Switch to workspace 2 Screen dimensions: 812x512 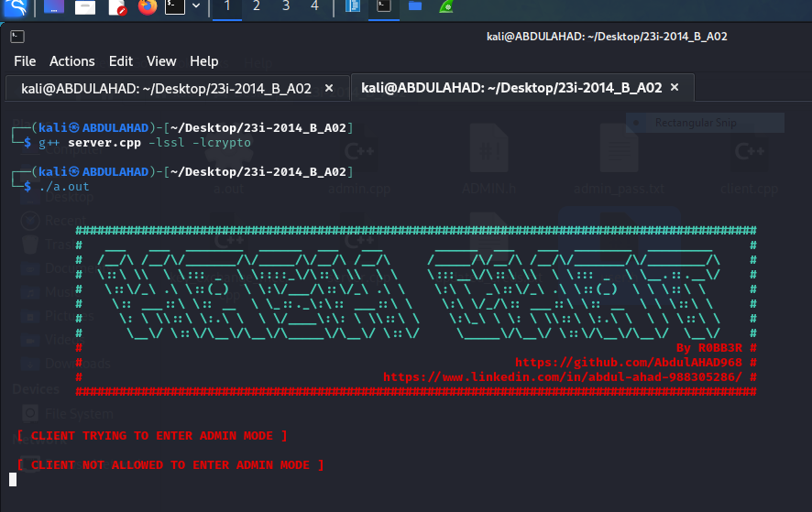(257, 7)
